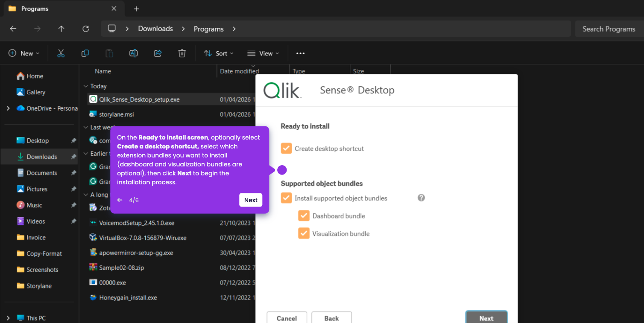This screenshot has width=644, height=323.
Task: Click the chevron after Programs in the address bar
Action: (234, 29)
